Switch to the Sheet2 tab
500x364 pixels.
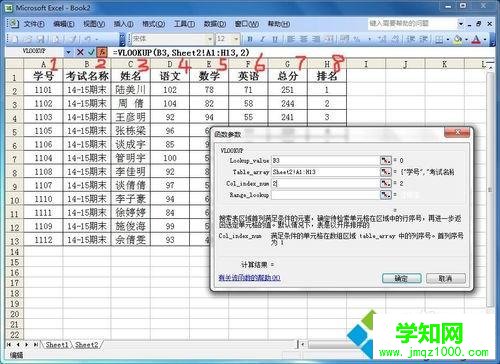87,345
